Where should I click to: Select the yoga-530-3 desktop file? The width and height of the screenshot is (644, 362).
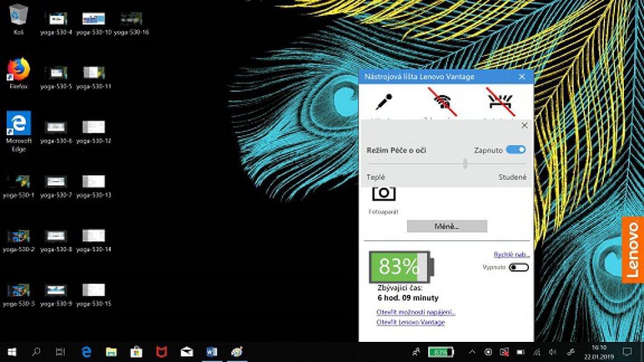coord(18,295)
